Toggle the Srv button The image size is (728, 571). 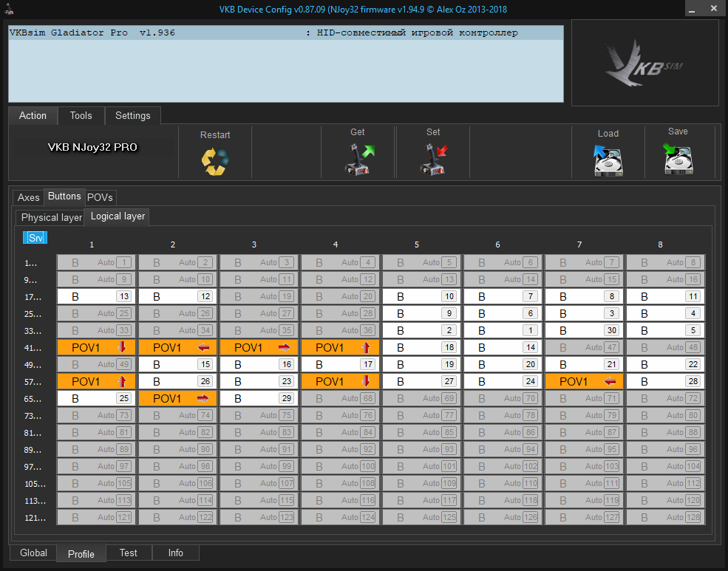(35, 238)
